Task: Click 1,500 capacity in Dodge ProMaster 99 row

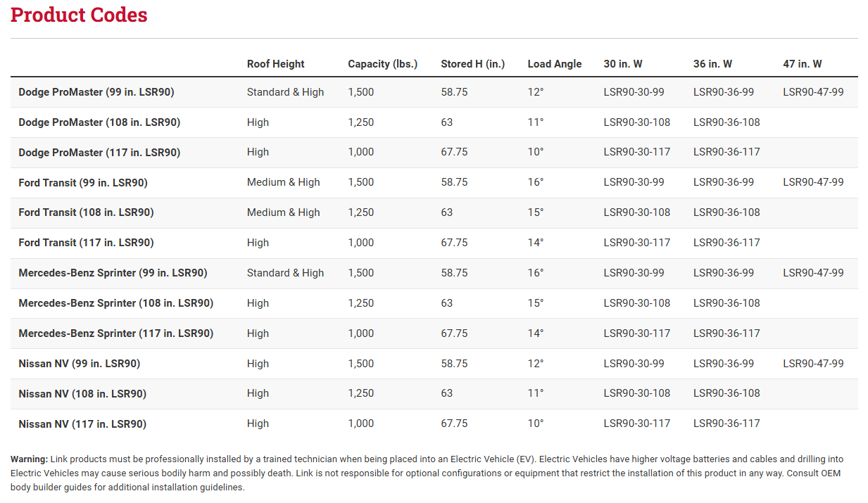Action: point(361,92)
